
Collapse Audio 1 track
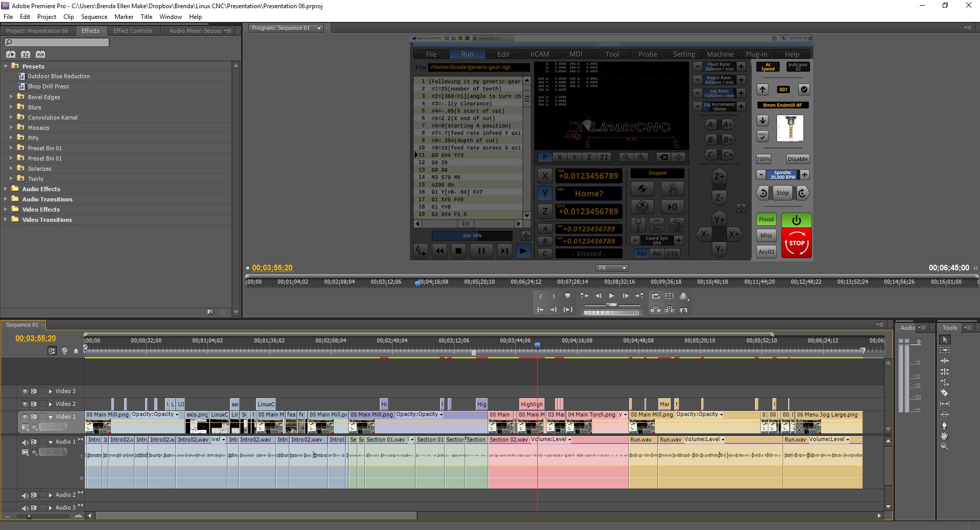[x=51, y=443]
